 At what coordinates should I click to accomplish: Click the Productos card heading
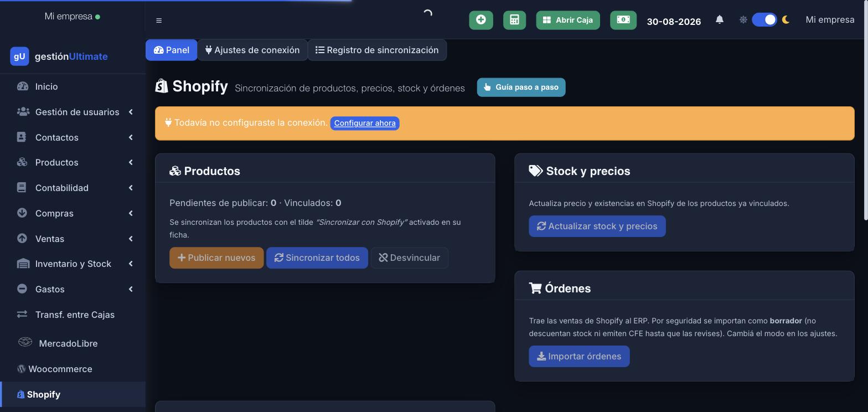point(205,171)
